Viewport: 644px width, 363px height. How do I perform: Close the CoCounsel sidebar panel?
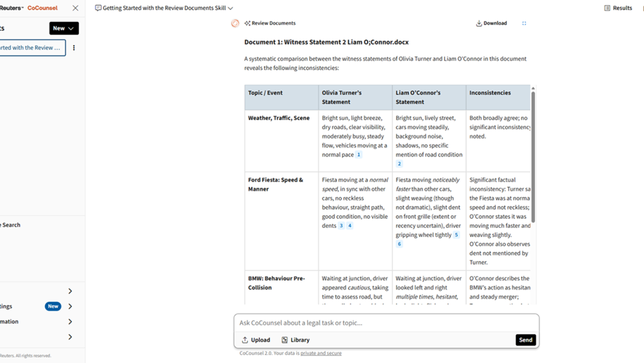click(x=75, y=8)
